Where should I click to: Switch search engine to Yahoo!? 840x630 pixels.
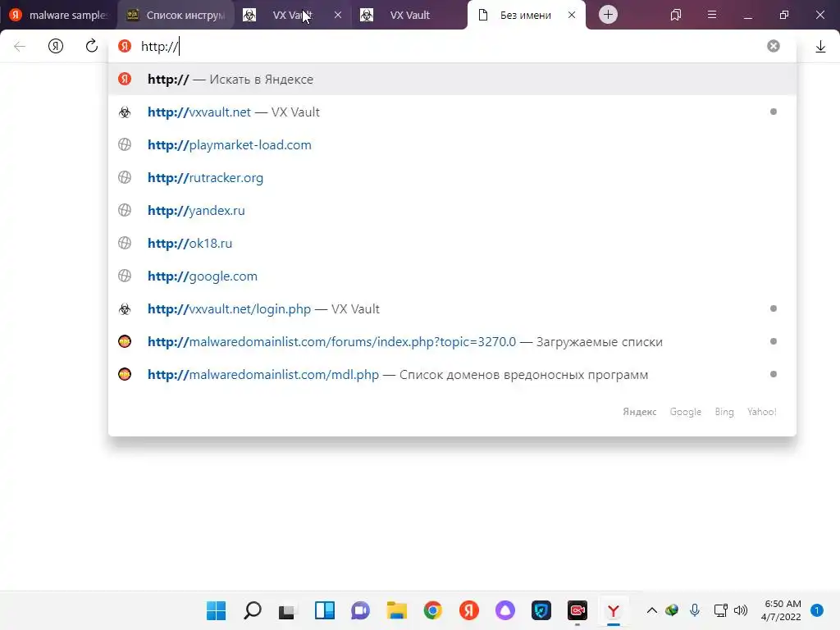pos(762,412)
